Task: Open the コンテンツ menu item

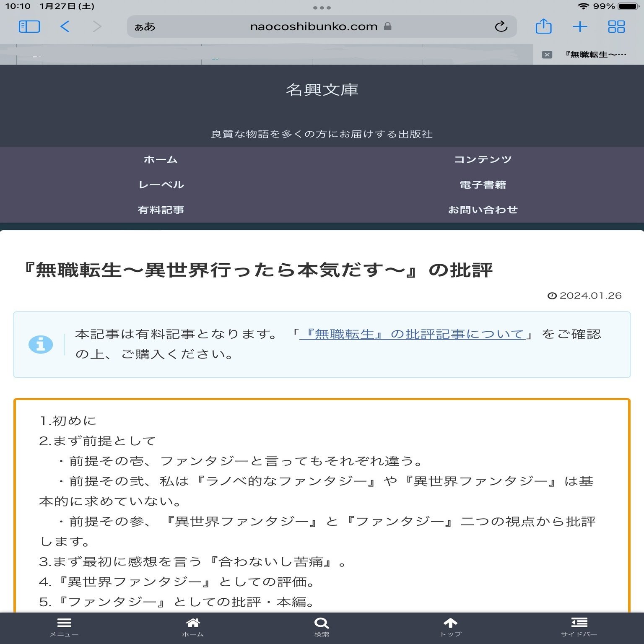Action: tap(483, 159)
